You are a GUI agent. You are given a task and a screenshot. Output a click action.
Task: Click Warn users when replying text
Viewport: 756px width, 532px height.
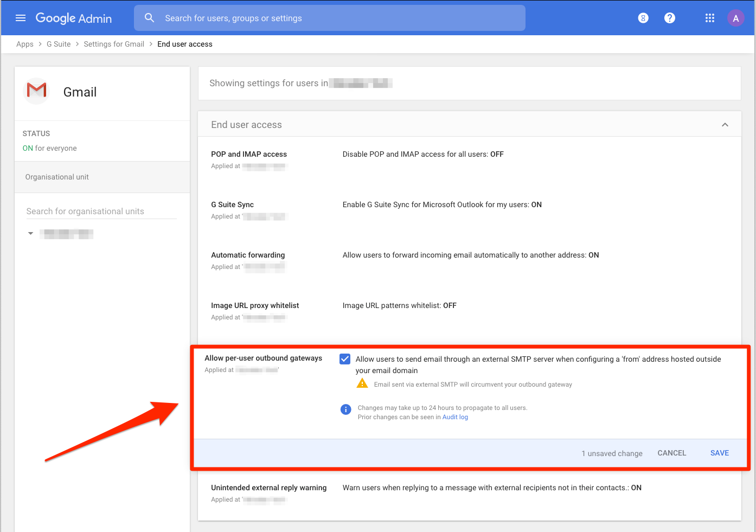click(492, 488)
